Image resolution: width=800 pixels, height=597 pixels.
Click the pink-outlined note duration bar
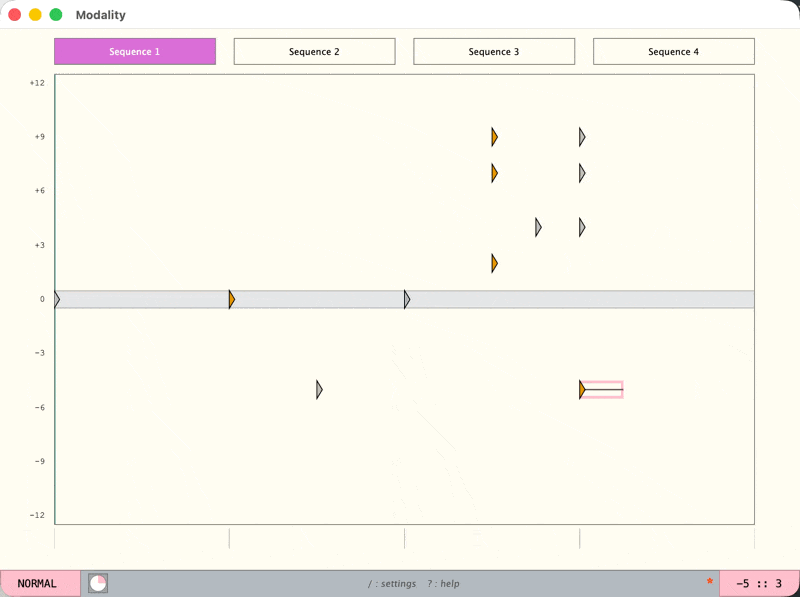click(x=604, y=390)
